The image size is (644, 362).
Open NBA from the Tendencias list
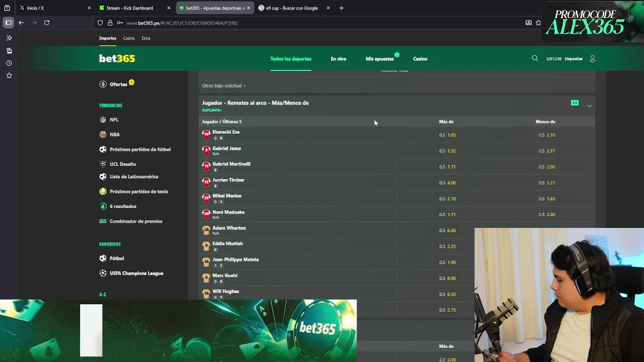coord(115,134)
